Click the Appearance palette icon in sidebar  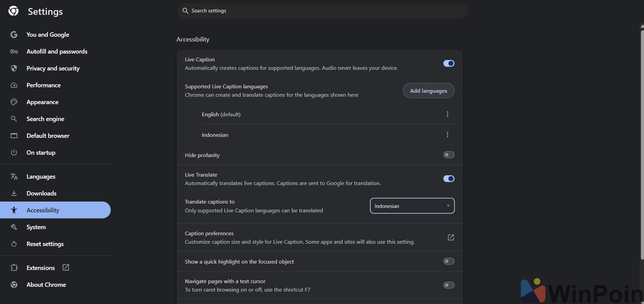[14, 102]
